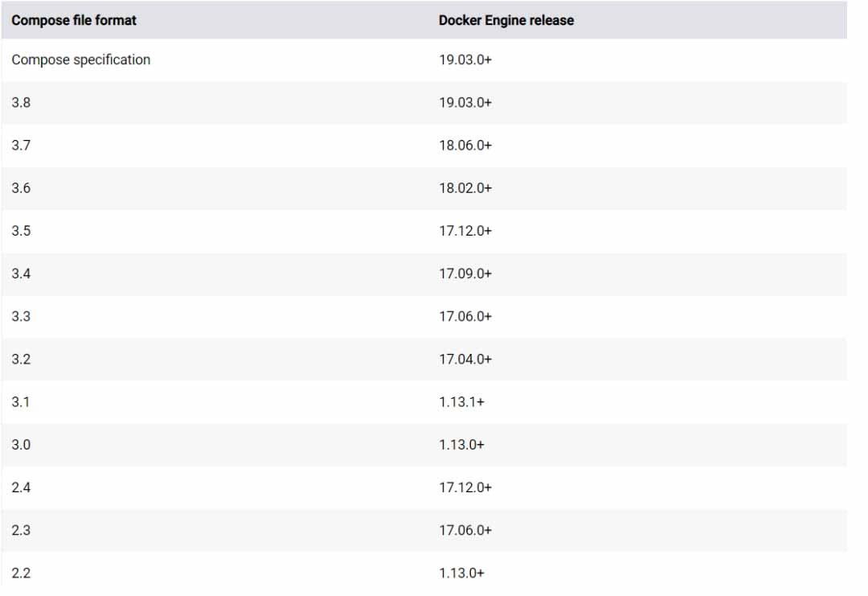This screenshot has width=868, height=596.
Task: Click the "Compose file format" column header
Action: 74,21
